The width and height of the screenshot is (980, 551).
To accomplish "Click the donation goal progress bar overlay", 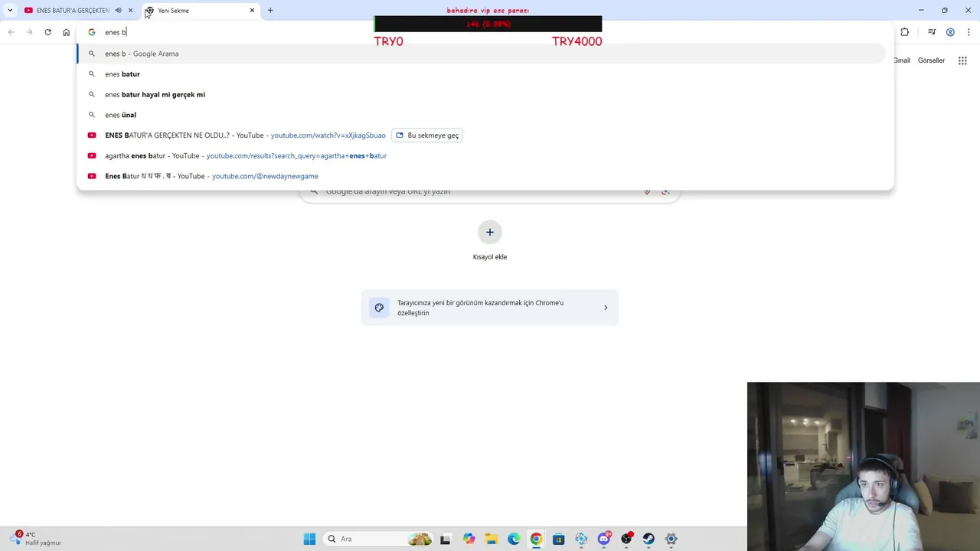I will tap(488, 24).
